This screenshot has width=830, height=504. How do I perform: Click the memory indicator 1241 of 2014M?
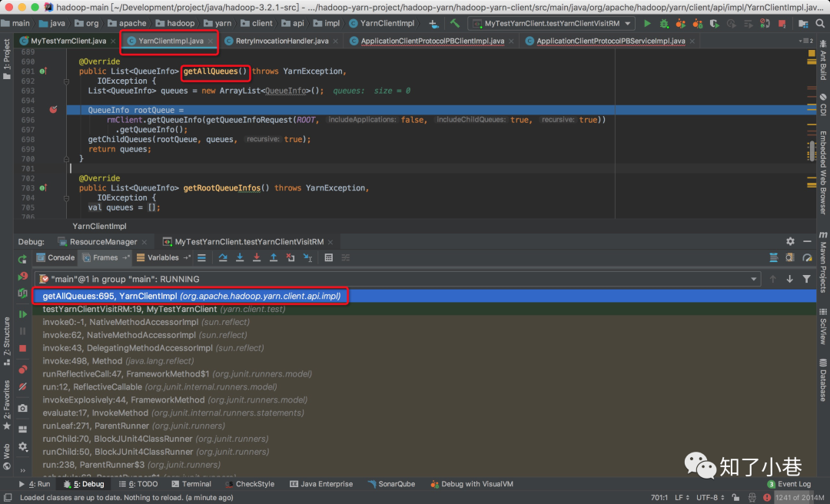pyautogui.click(x=799, y=498)
